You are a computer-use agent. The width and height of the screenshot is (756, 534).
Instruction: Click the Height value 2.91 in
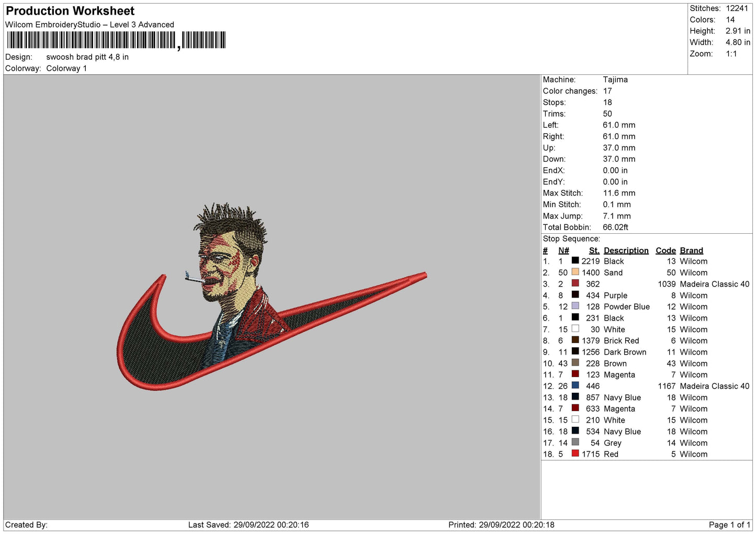[x=738, y=31]
